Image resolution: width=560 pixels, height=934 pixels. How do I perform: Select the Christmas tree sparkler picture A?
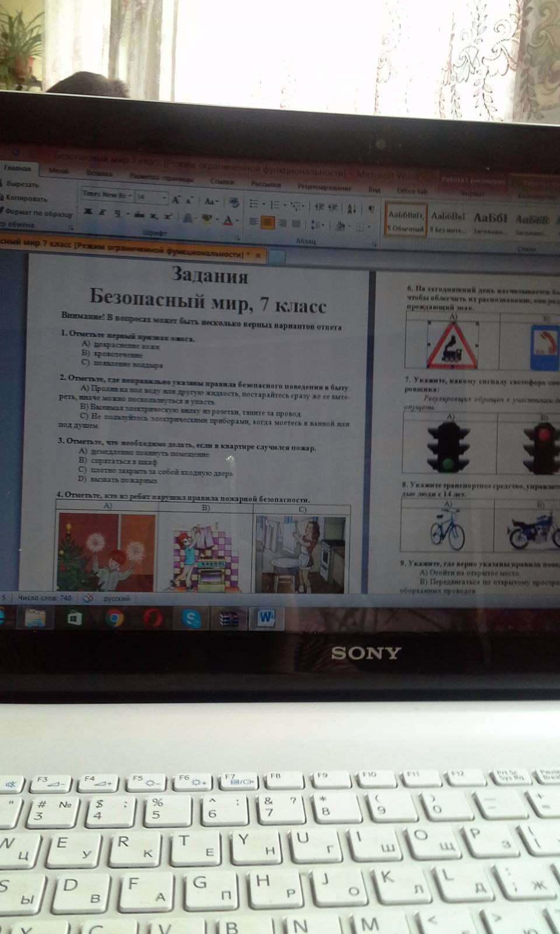(107, 553)
